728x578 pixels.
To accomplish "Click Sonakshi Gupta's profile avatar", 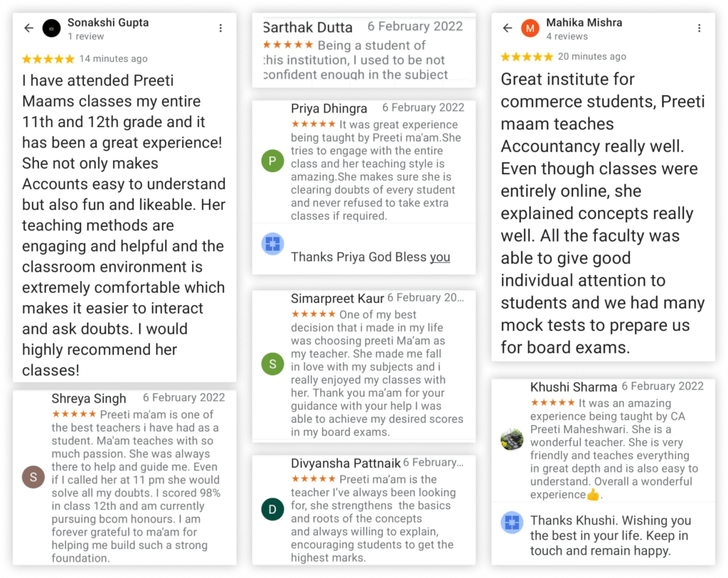I will (52, 28).
